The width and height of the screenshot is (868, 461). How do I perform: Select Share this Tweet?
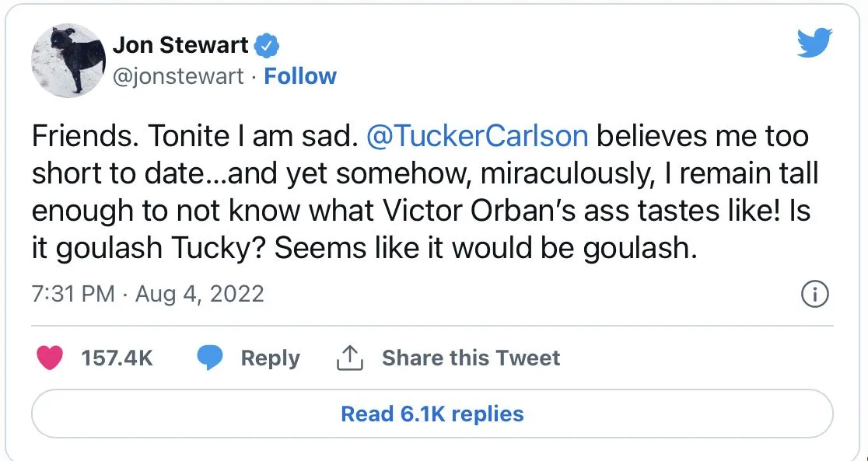point(471,358)
